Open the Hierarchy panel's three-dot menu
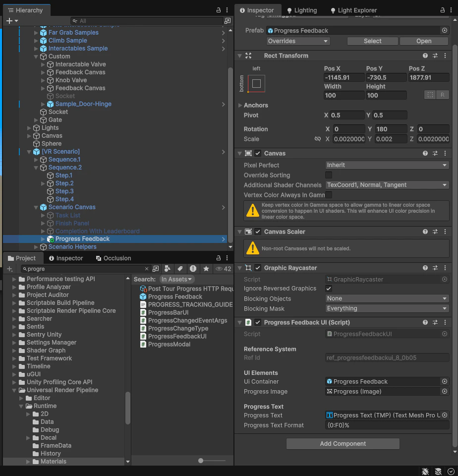Viewport: 458px width, 476px height. [227, 10]
